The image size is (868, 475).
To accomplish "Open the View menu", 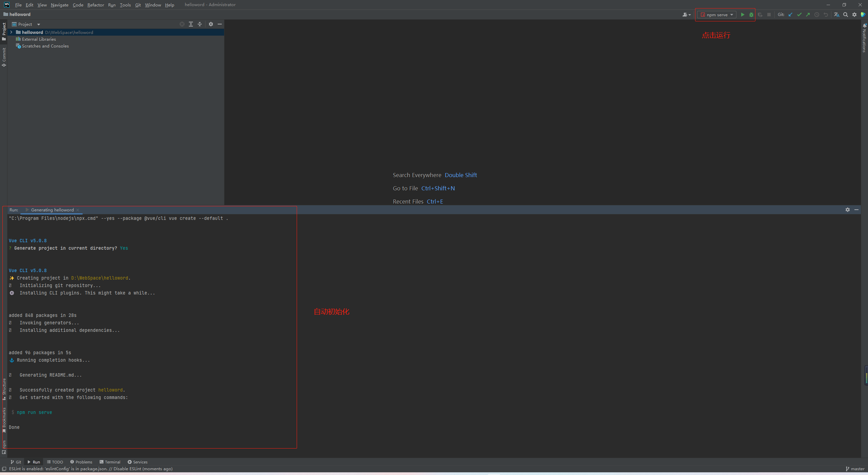I will tap(42, 5).
